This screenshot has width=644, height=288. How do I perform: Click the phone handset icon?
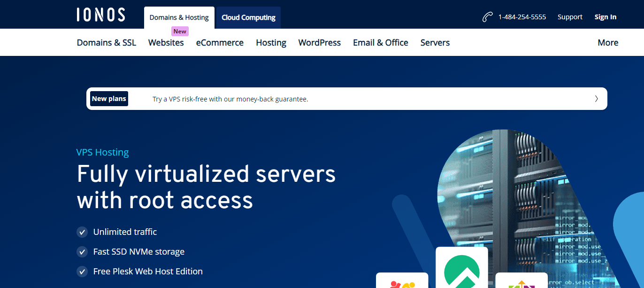[487, 17]
